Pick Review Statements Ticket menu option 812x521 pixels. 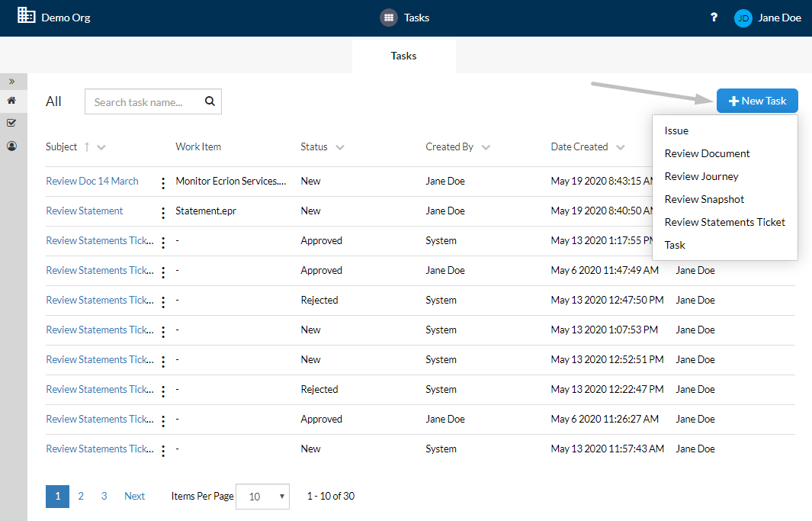724,222
